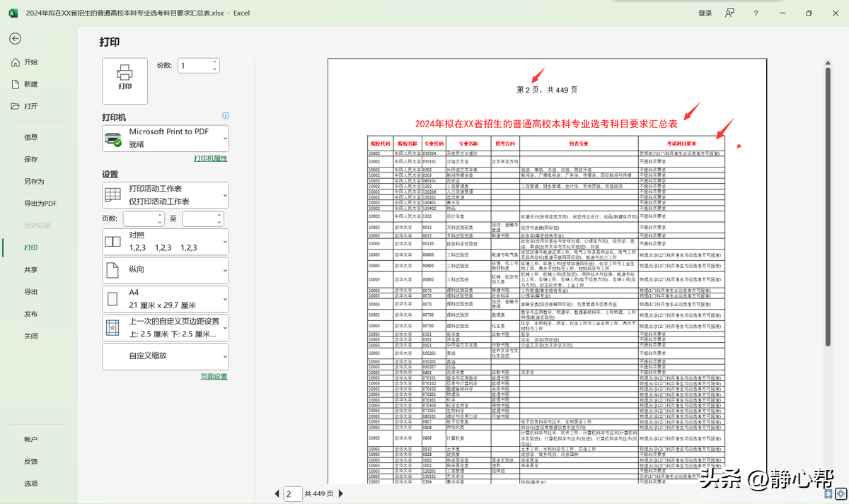Click the help question mark icon
Viewport: 849px width, 504px height.
point(756,13)
